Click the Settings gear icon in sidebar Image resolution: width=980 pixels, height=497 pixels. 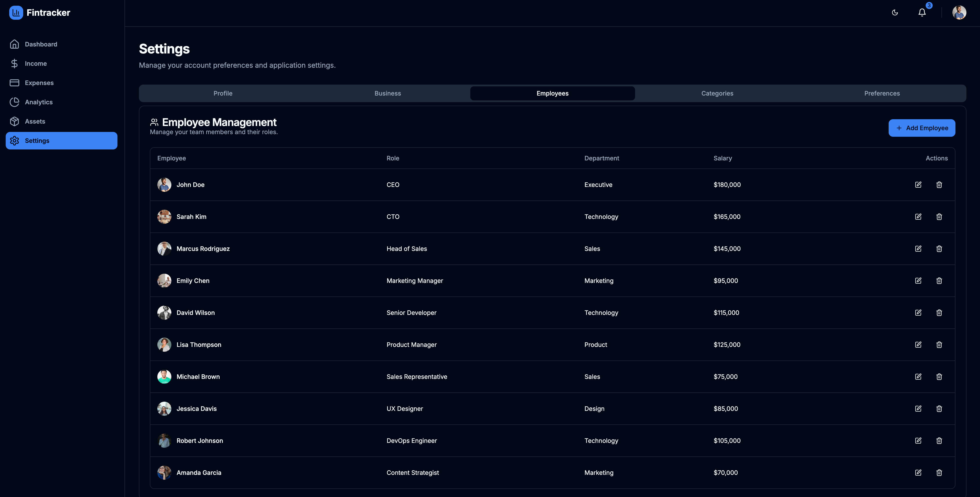(14, 140)
